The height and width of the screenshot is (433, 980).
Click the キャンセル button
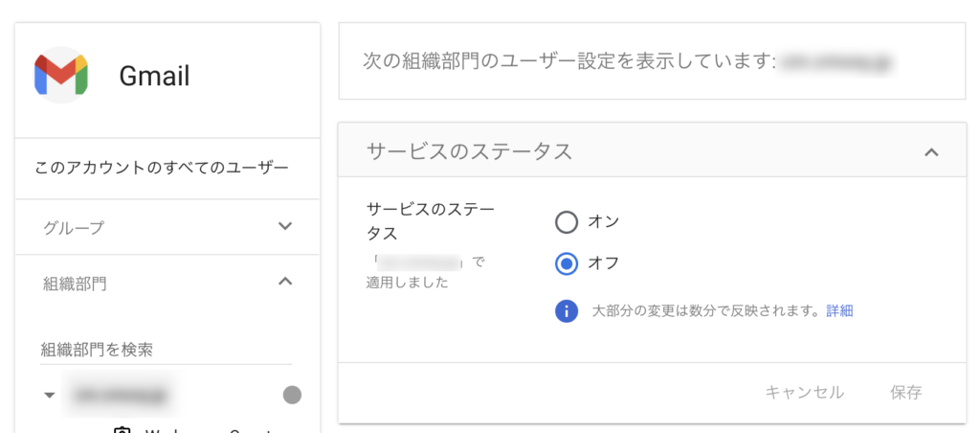(804, 392)
